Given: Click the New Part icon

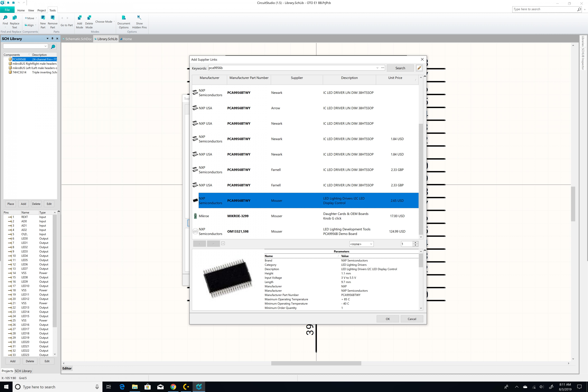Looking at the screenshot, I should (x=43, y=17).
